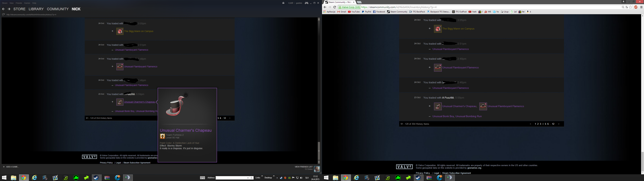
Task: Open the Help menu in Steam
Action: [x=34, y=3]
